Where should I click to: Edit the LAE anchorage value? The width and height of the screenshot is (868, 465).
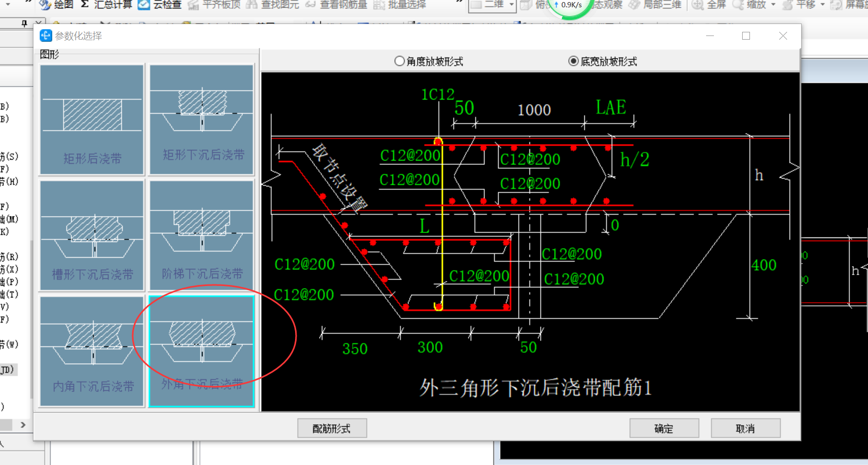tap(611, 108)
